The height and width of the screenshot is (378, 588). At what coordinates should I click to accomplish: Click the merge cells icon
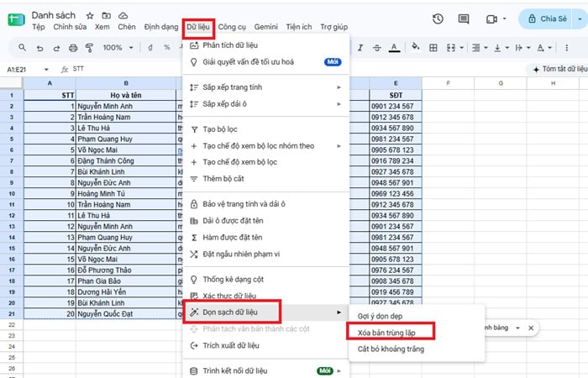click(451, 48)
